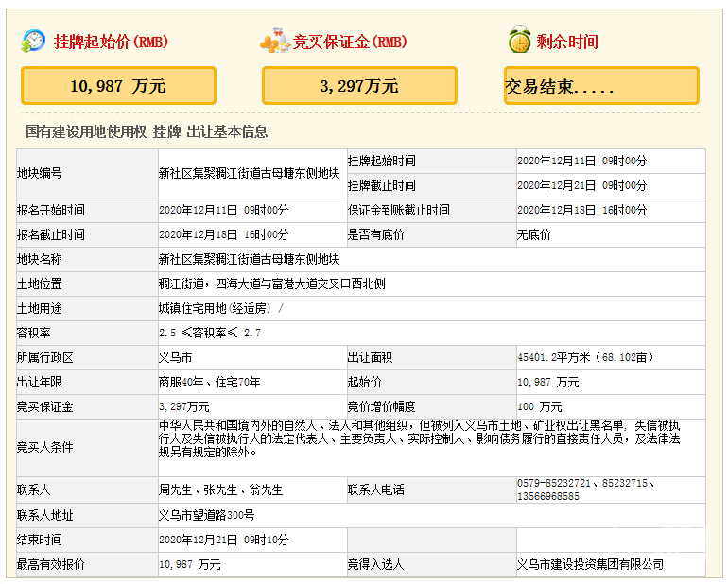This screenshot has width=728, height=584.
Task: Click the 容积率 value 2.5 to 2.7
Action: tap(210, 333)
